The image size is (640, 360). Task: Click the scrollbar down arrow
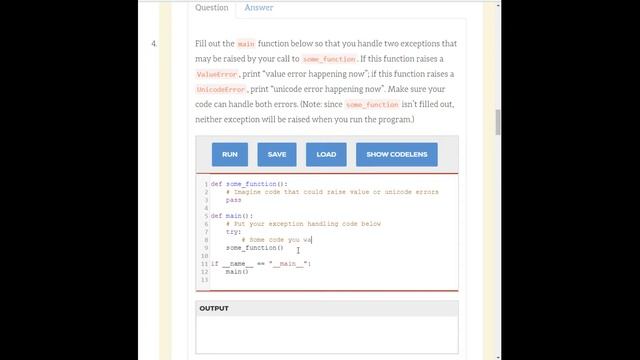[498, 358]
